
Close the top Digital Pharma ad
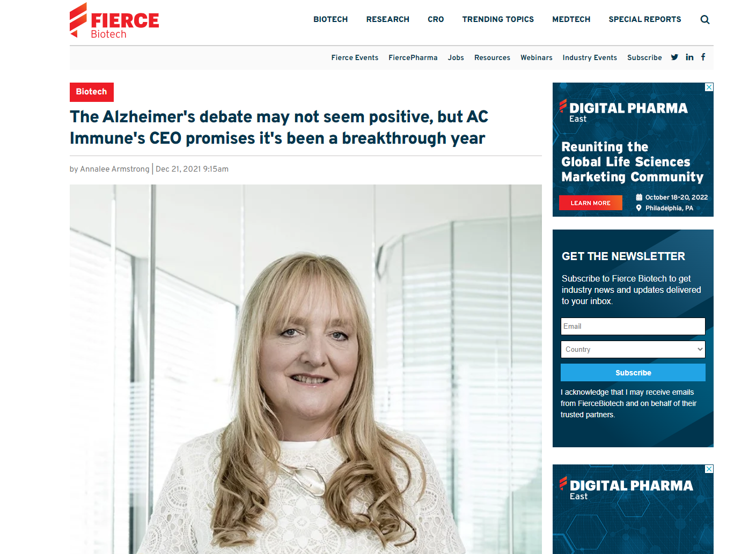[709, 87]
